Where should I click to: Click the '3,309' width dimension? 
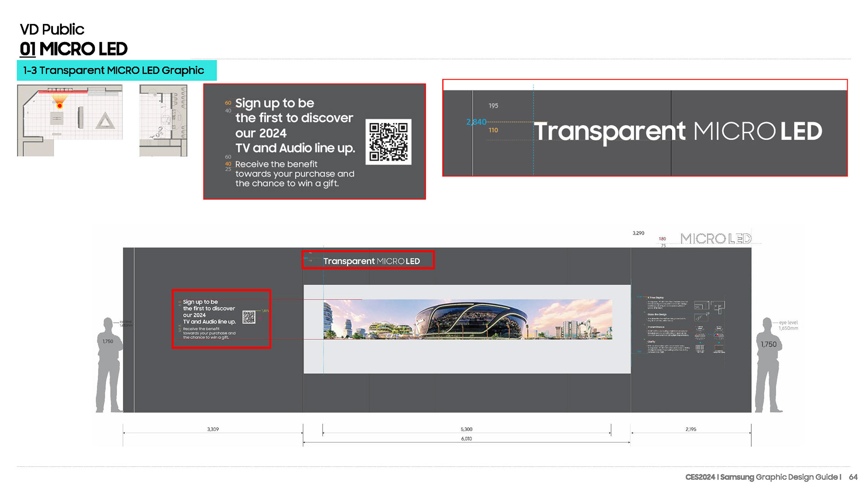pos(213,429)
